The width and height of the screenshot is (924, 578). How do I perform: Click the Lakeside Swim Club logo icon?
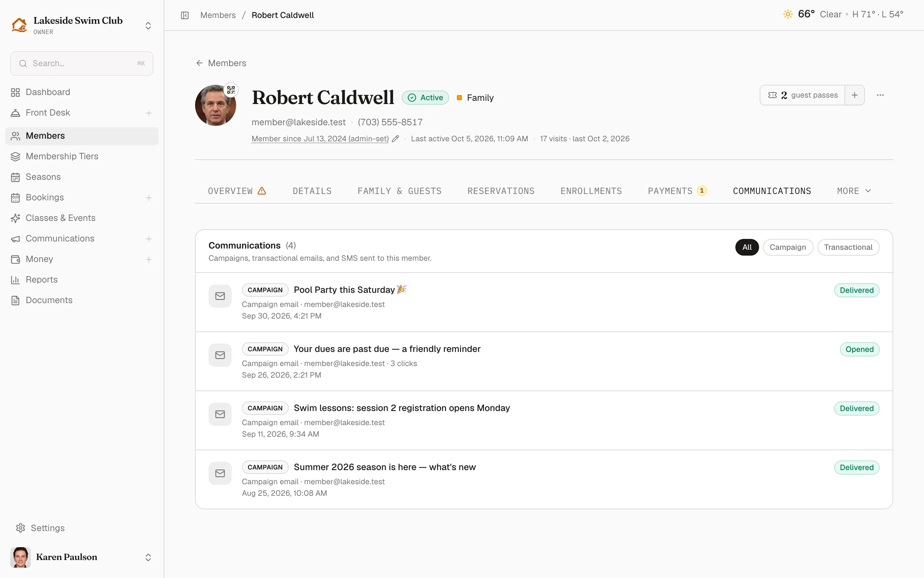click(19, 25)
